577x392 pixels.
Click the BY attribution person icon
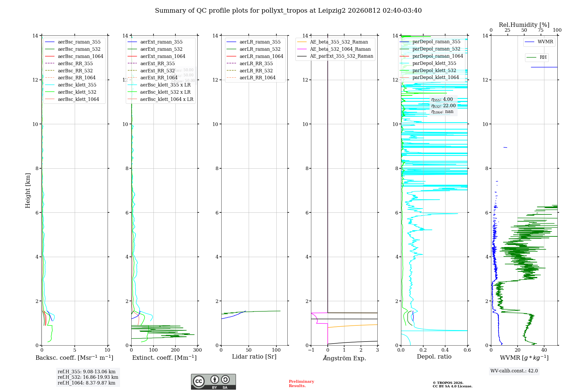[x=215, y=379]
